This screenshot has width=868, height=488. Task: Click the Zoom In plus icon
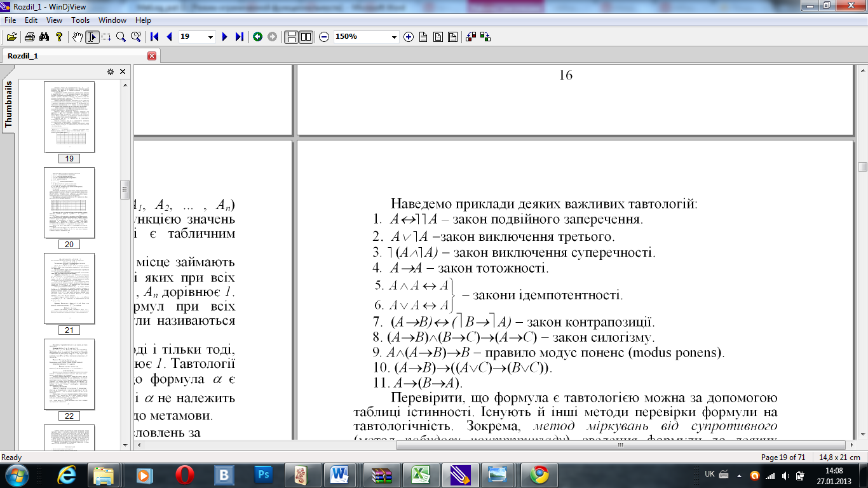point(409,37)
